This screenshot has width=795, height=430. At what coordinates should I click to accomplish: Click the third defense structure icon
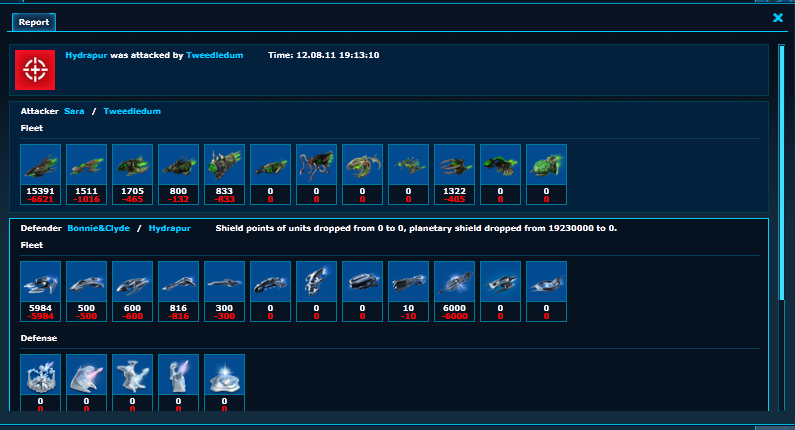tap(132, 375)
